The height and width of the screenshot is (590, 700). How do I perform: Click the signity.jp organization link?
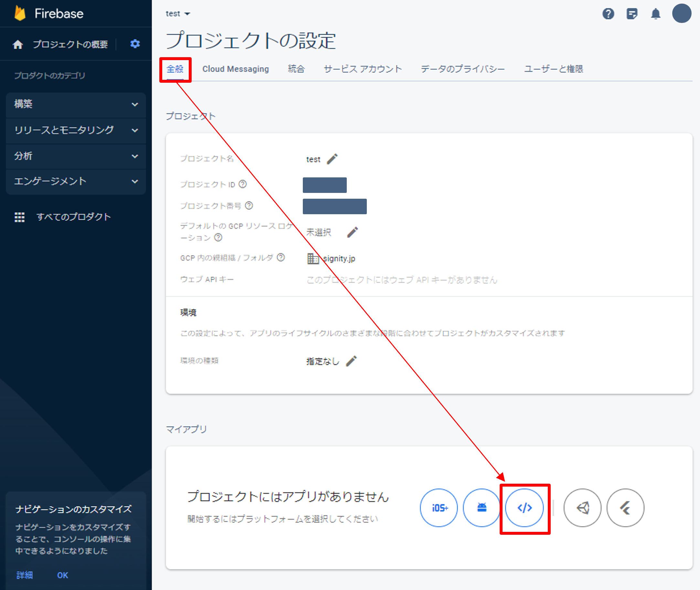(x=339, y=258)
